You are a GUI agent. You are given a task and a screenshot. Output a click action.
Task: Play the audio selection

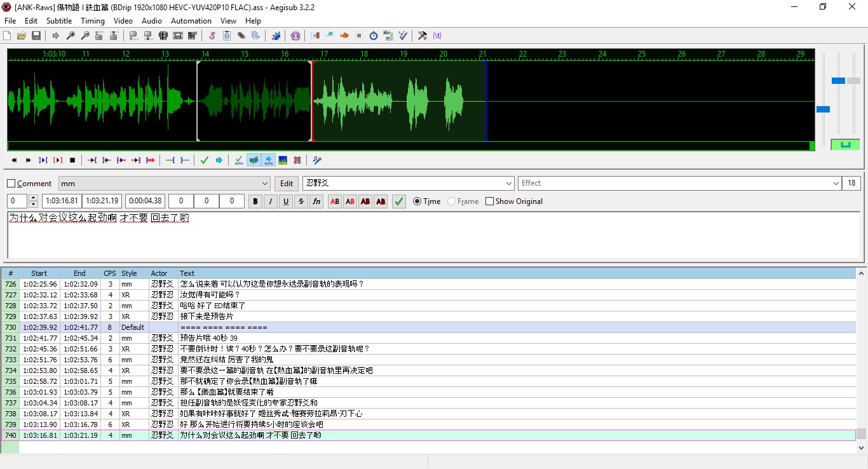tap(43, 160)
